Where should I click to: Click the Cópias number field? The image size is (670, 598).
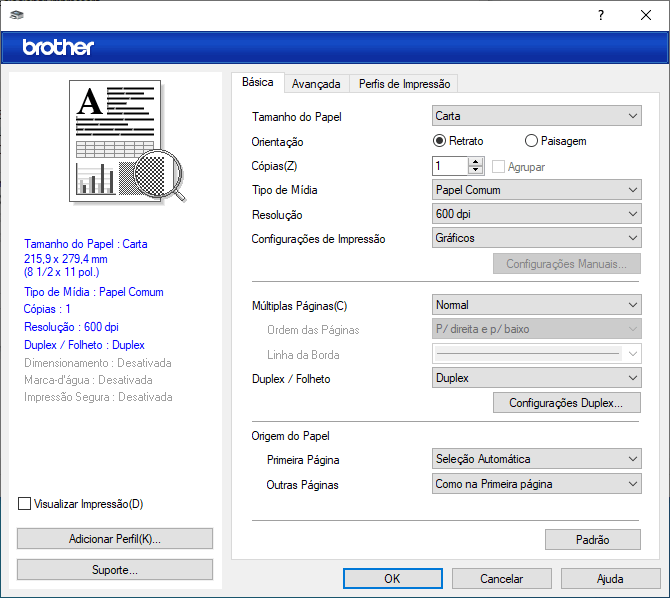[x=450, y=166]
